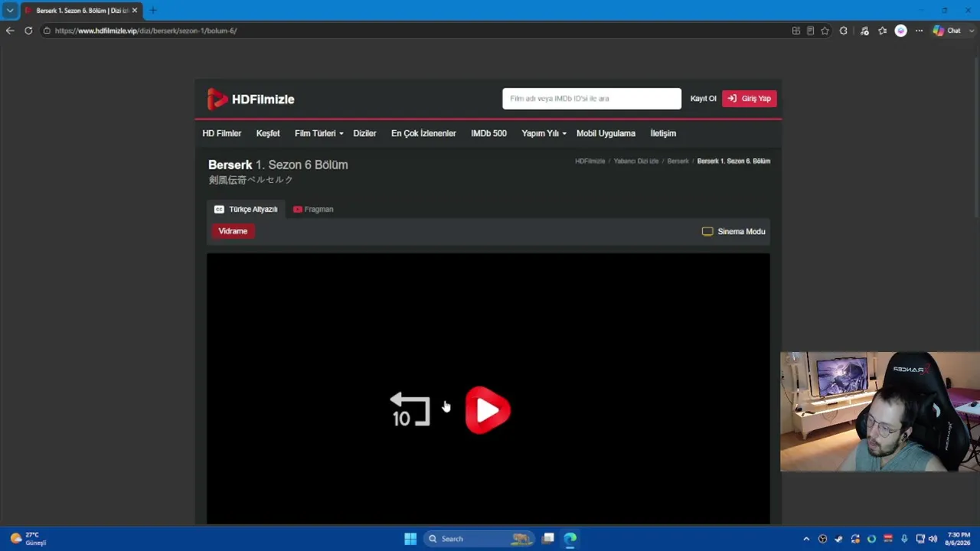Switch to the Fragman tab
The width and height of the screenshot is (980, 551).
(313, 209)
